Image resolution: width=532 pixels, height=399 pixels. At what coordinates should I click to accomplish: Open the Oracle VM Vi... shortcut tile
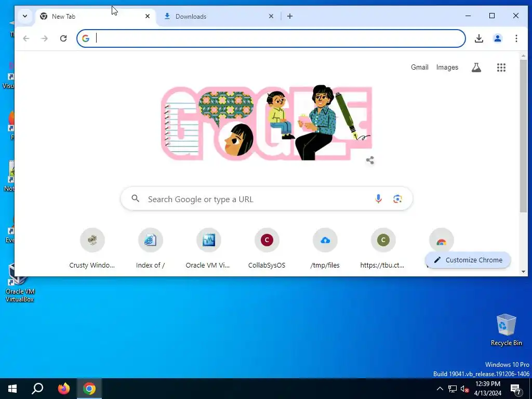pyautogui.click(x=208, y=249)
